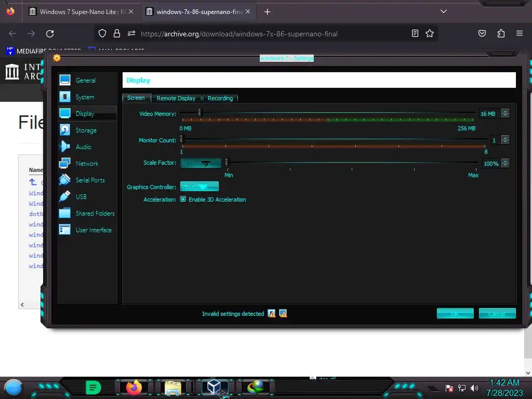Click the Scale Factor slider handle
The image size is (532, 399).
[x=228, y=162]
